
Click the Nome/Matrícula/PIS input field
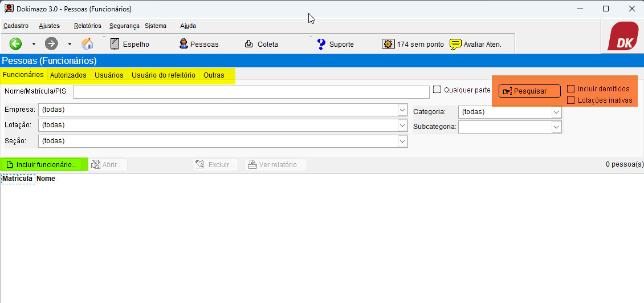point(251,92)
